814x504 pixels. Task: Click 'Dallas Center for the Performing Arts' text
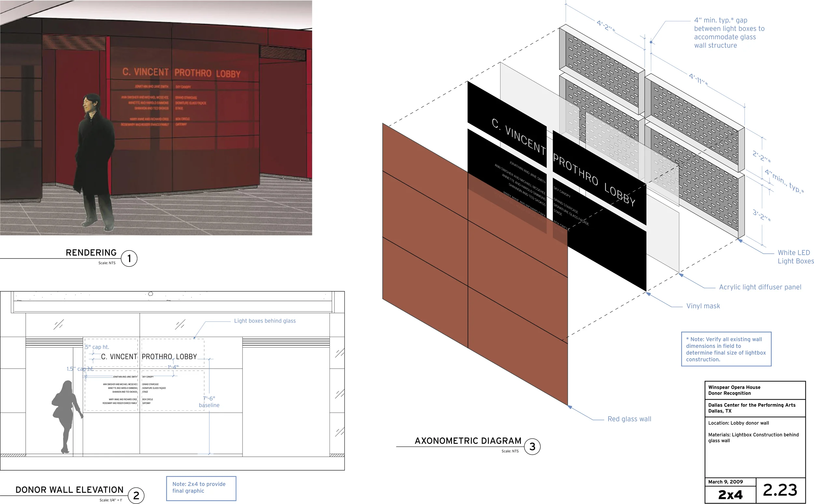(751, 405)
